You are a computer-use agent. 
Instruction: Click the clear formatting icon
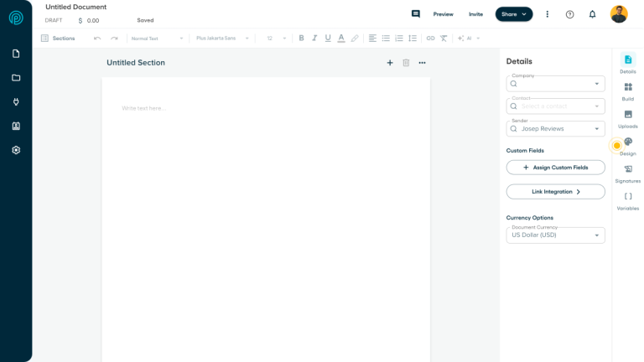(444, 39)
